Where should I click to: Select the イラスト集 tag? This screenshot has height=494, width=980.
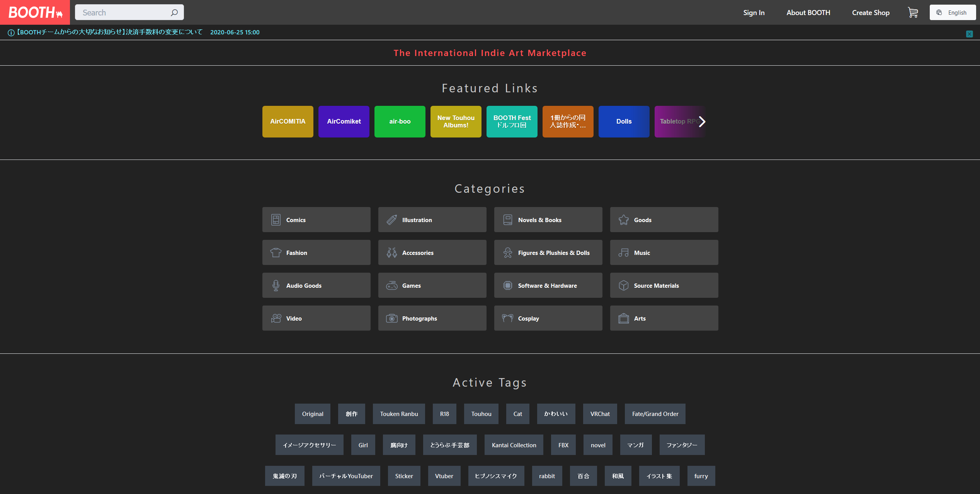tap(659, 476)
